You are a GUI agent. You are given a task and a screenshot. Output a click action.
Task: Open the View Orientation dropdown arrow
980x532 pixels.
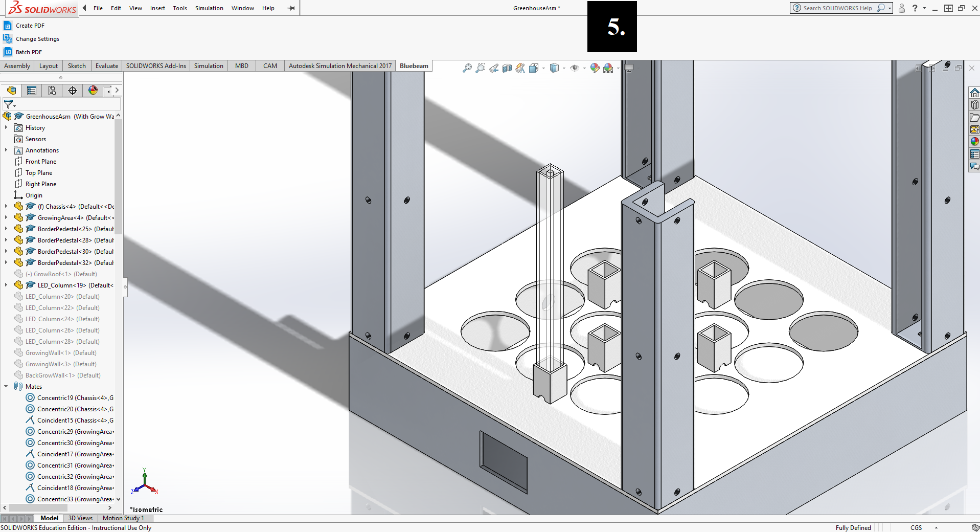coord(543,68)
